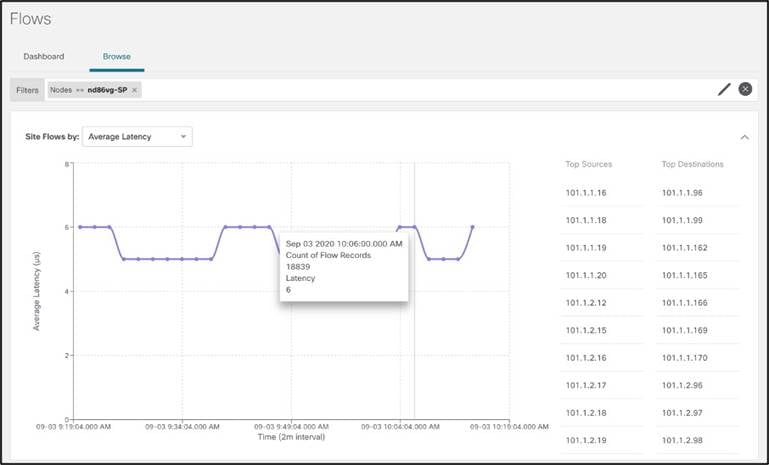Click the last data point on the latency line

pos(472,227)
